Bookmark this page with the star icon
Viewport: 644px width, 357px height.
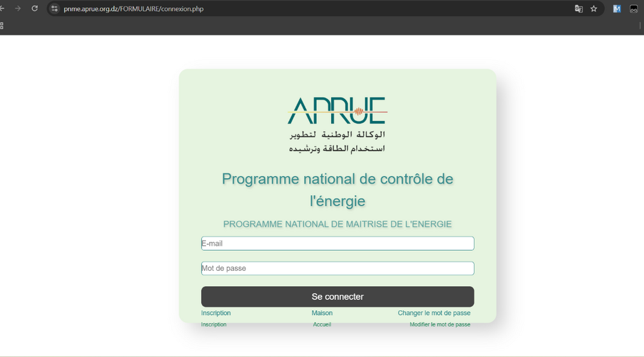pyautogui.click(x=594, y=8)
